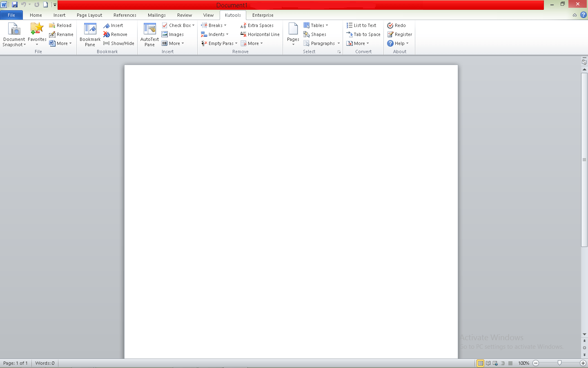Expand the Breaks removal dropdown
The width and height of the screenshot is (588, 368).
pyautogui.click(x=214, y=25)
